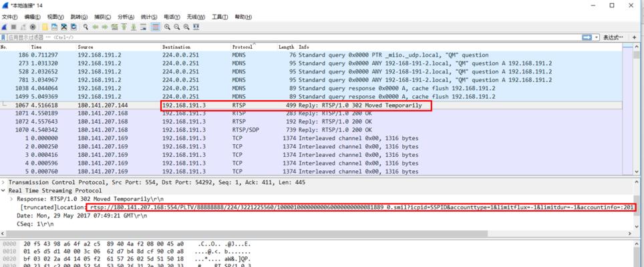This screenshot has height=267, width=644.
Task: Sort packets by the Time column
Action: pyautogui.click(x=53, y=47)
